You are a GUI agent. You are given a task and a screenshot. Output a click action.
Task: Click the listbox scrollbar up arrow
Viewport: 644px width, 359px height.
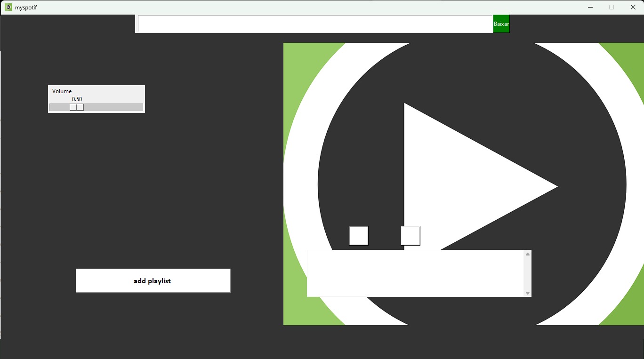pyautogui.click(x=528, y=254)
